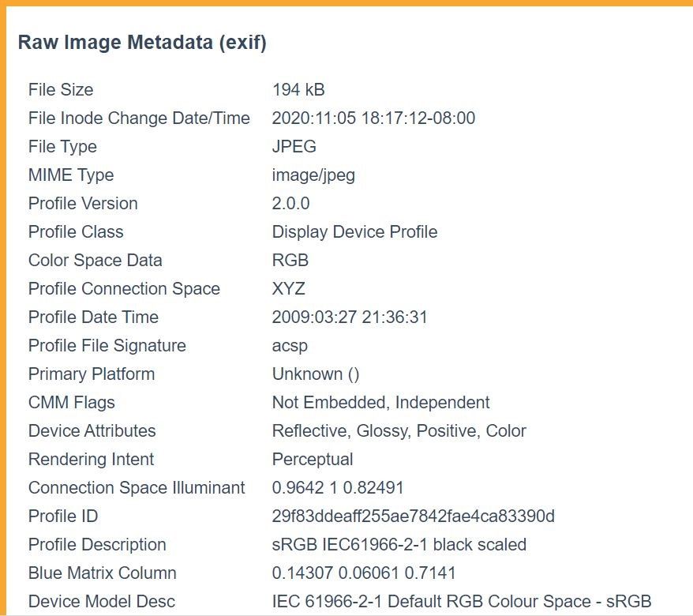
Task: Select the File Inode Change Date/Time label
Action: (x=139, y=118)
